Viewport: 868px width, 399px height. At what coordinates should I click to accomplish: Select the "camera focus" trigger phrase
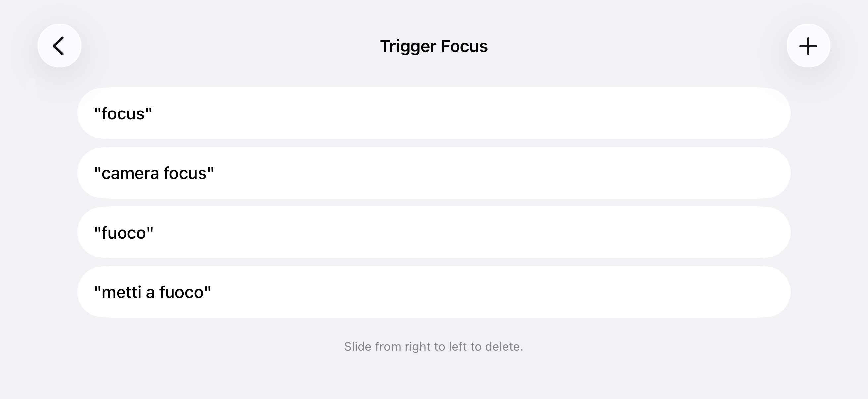point(434,173)
